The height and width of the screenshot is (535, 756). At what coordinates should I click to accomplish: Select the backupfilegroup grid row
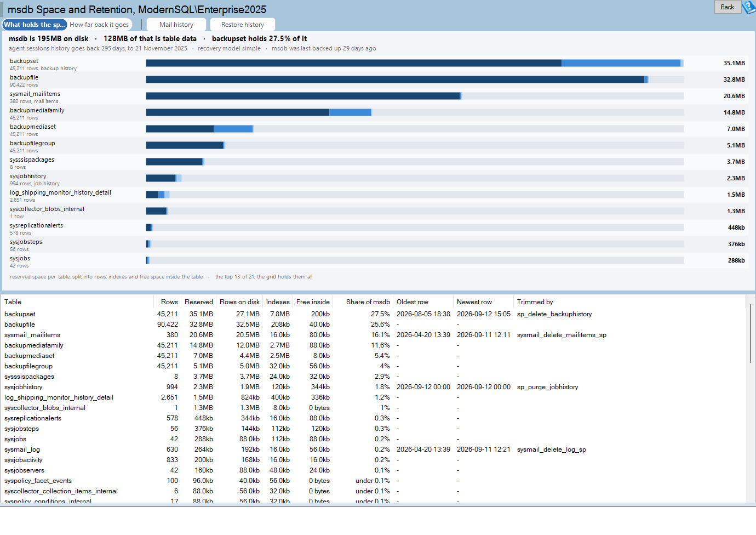(374, 366)
